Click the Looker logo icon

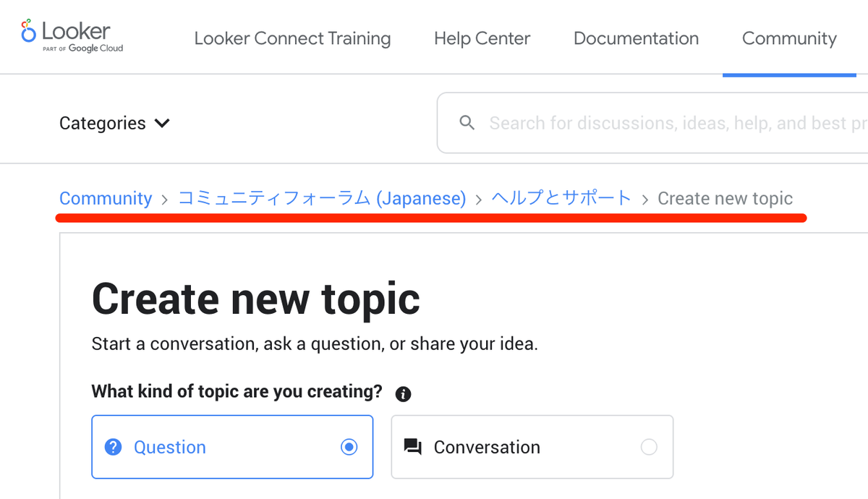click(29, 31)
